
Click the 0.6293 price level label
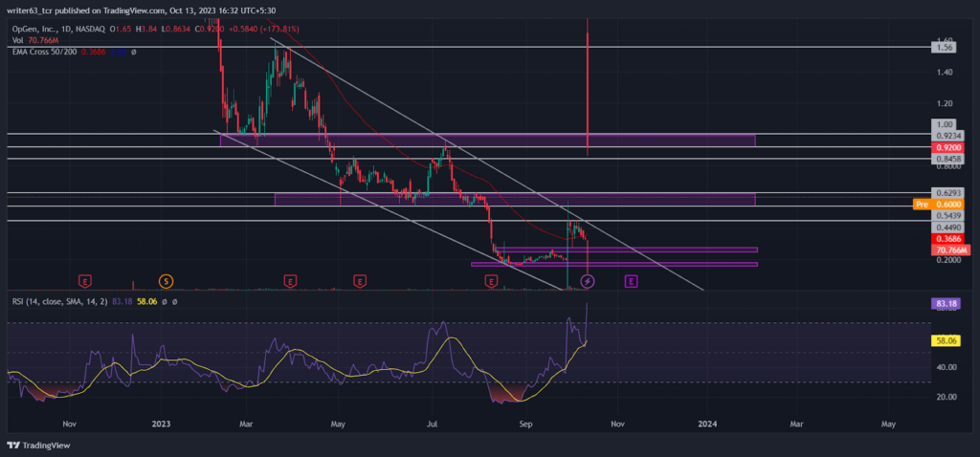pyautogui.click(x=948, y=192)
